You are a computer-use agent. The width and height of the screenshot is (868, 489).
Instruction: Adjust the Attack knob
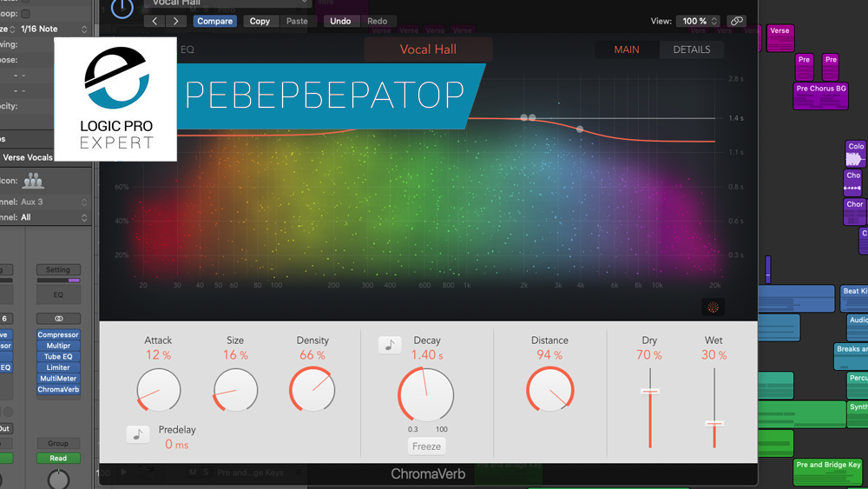pyautogui.click(x=158, y=390)
